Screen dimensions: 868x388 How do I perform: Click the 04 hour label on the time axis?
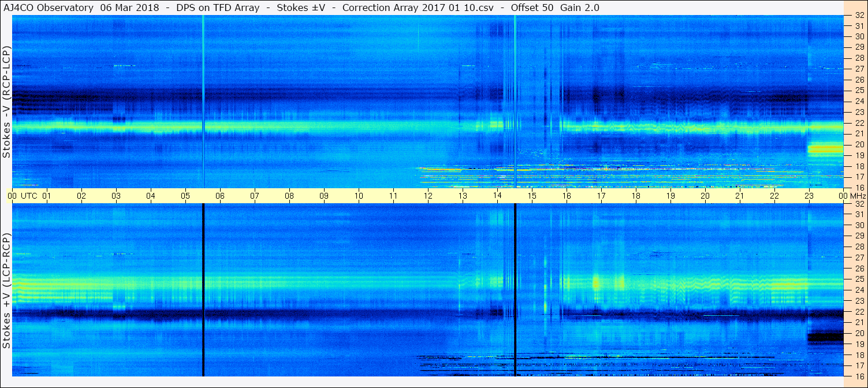tap(151, 196)
